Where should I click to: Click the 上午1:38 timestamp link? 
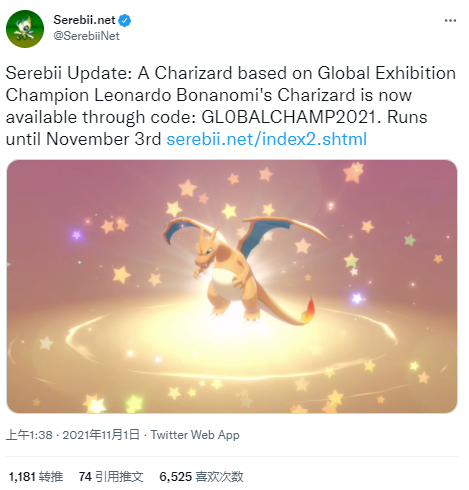point(29,435)
